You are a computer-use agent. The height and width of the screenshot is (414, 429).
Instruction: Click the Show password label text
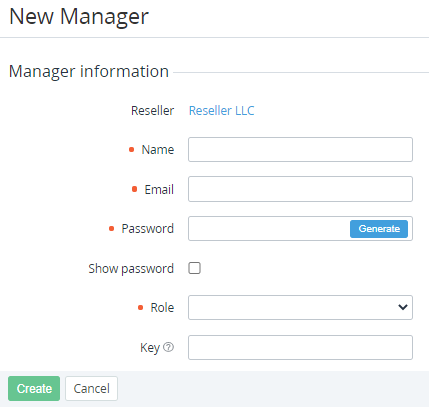(x=131, y=269)
